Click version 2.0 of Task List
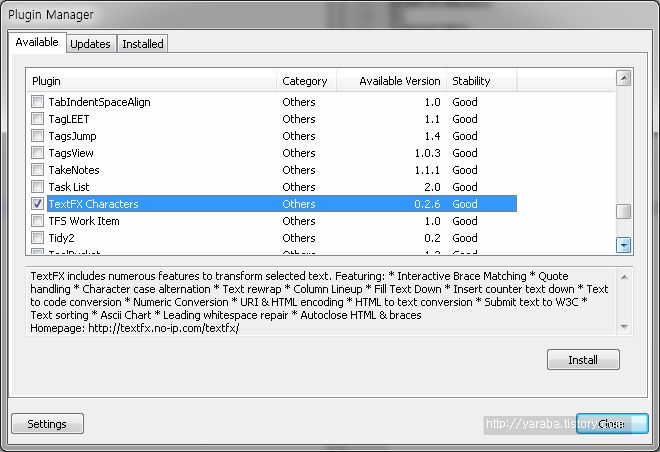The width and height of the screenshot is (660, 452). pos(432,187)
